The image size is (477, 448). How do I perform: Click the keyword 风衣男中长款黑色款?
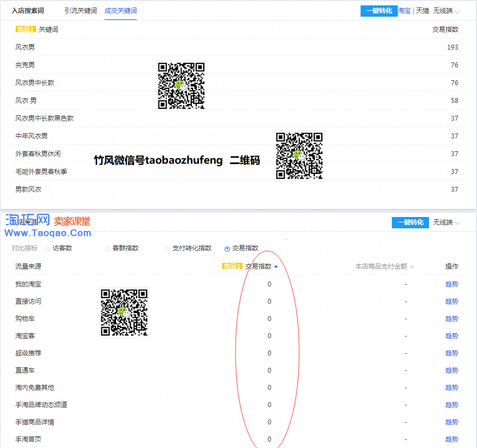[x=44, y=118]
